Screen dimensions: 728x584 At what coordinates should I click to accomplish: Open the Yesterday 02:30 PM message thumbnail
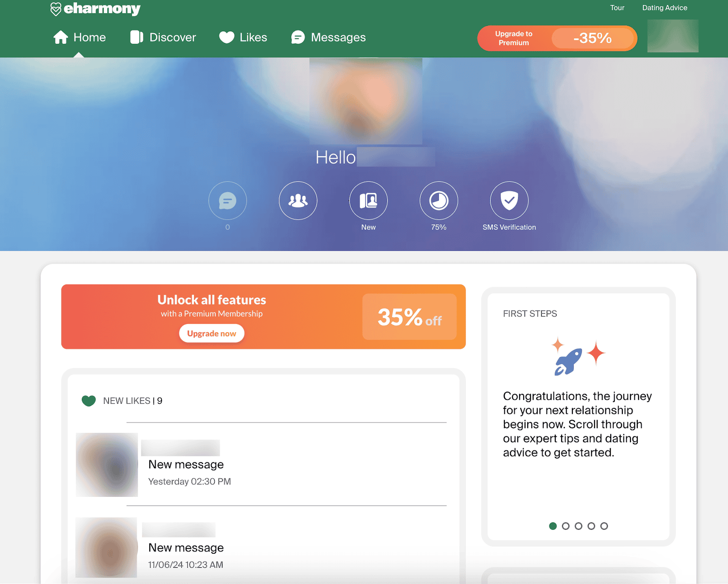tap(107, 465)
